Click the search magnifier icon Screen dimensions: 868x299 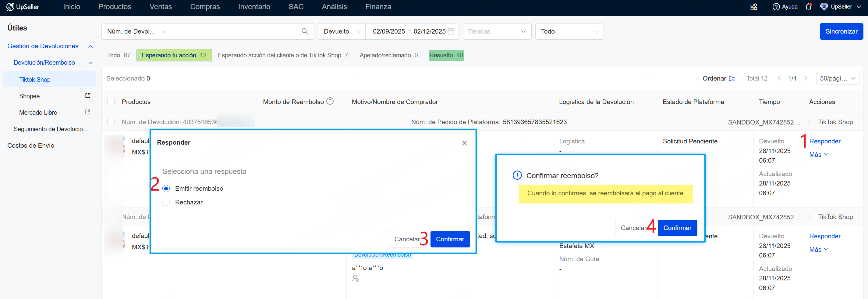[x=305, y=31]
